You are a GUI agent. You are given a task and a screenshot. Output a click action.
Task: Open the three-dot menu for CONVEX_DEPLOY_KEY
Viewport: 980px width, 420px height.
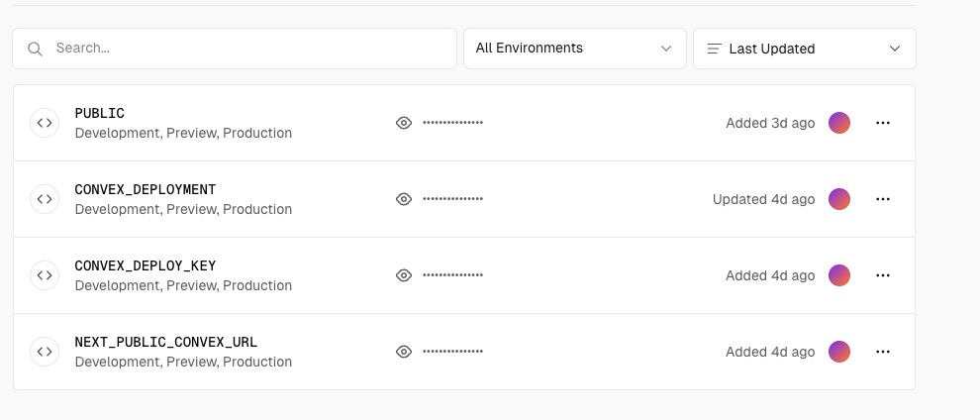point(883,275)
